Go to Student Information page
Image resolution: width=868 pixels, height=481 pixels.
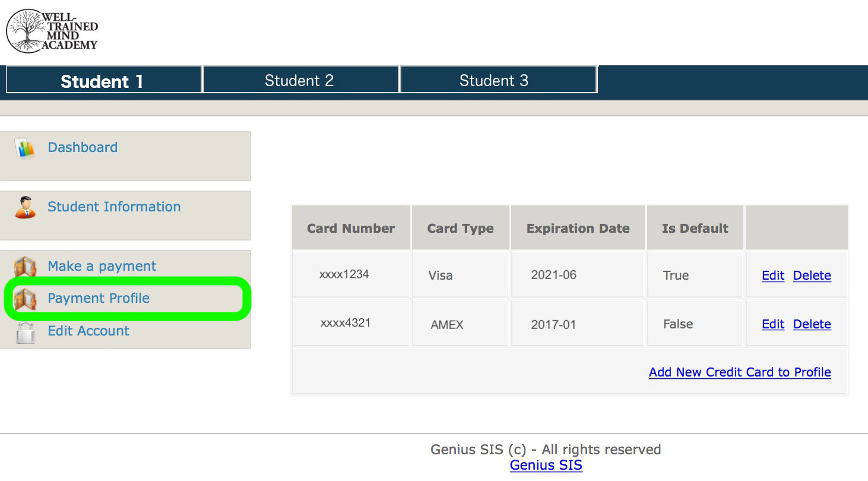tap(114, 207)
